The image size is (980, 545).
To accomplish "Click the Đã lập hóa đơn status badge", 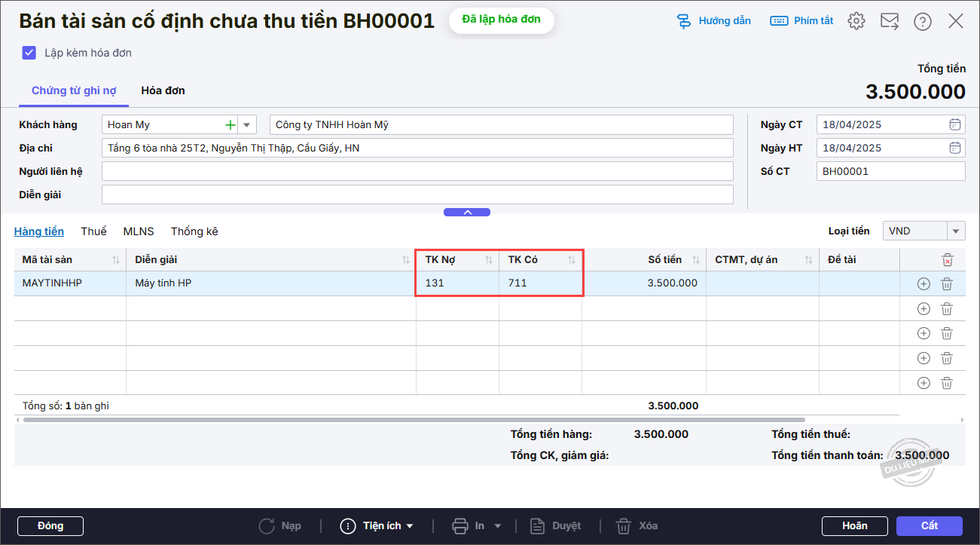I will click(x=502, y=20).
